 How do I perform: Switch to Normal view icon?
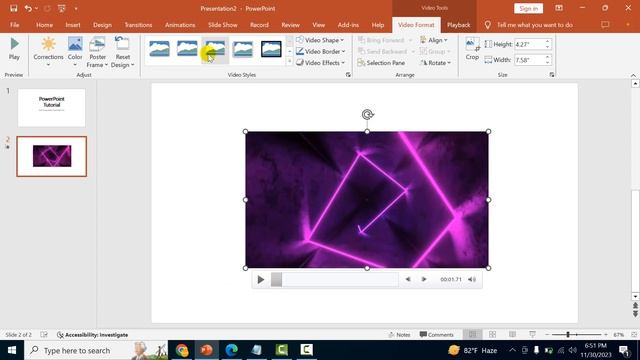472,335
